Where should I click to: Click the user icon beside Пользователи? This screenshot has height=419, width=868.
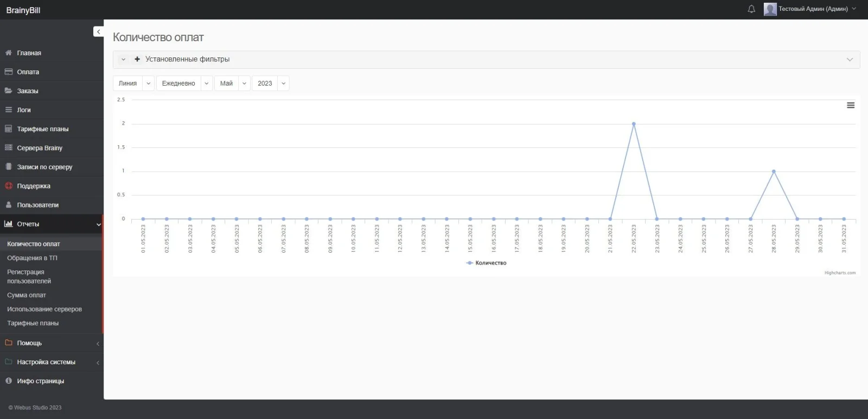pos(9,205)
